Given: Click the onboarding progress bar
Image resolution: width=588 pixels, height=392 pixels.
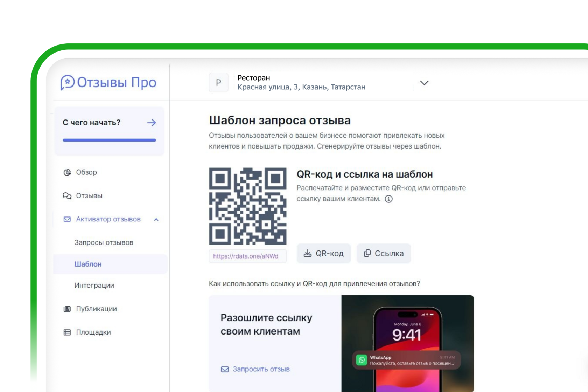Looking at the screenshot, I should click(x=110, y=140).
